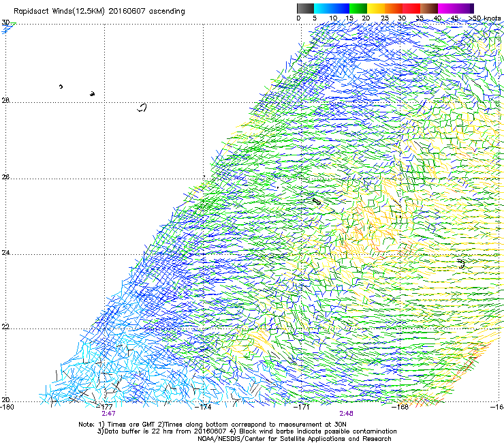Click the "35" label under the color scale
Image resolution: width=504 pixels, height=443 pixels.
[420, 18]
